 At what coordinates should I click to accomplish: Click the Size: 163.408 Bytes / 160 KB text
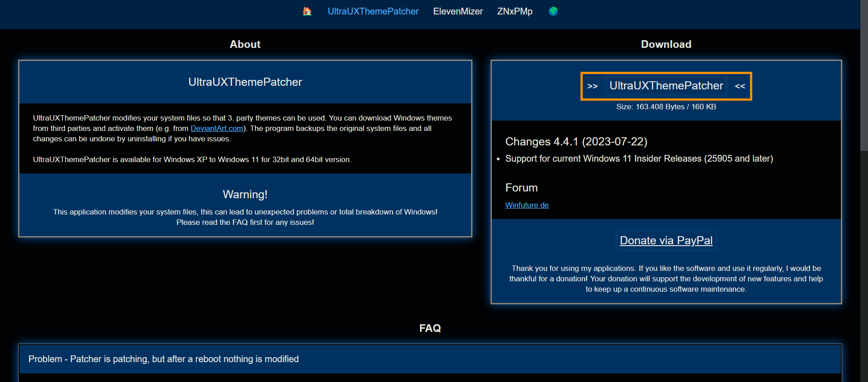click(666, 107)
